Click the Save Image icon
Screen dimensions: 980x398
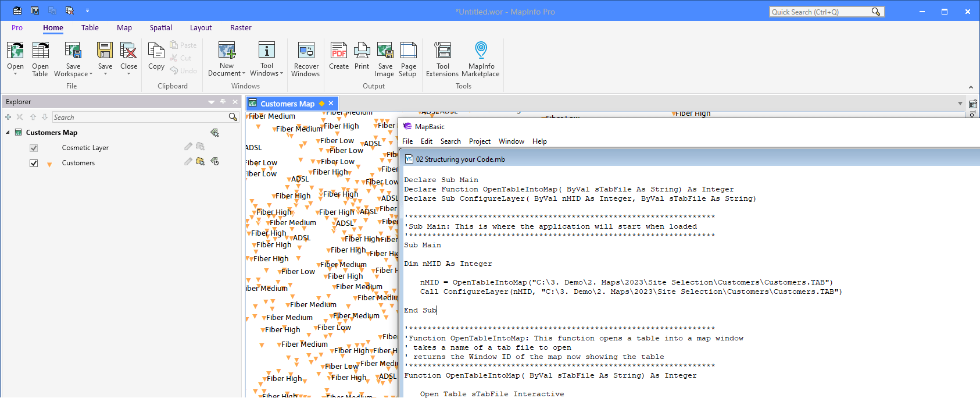385,51
